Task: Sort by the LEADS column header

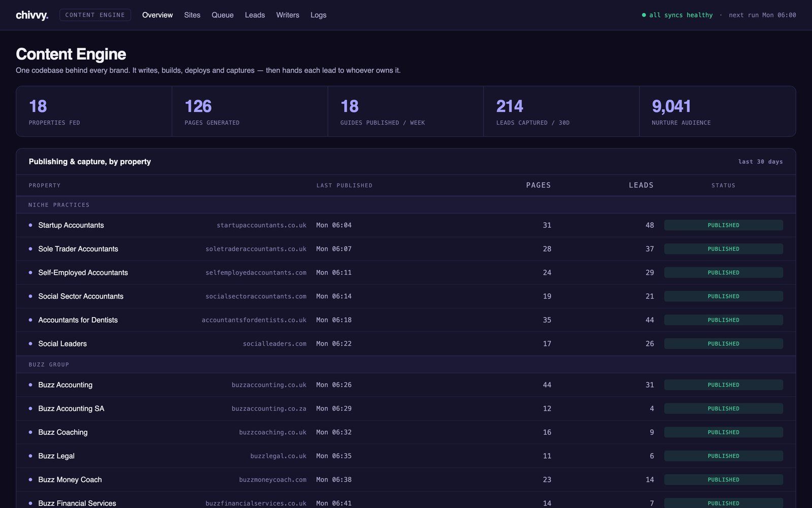Action: click(641, 185)
